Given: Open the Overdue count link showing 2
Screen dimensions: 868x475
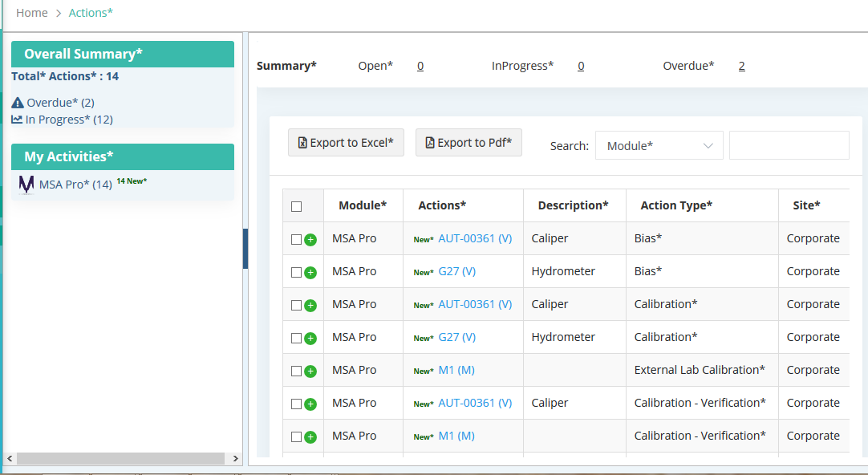Looking at the screenshot, I should [741, 66].
